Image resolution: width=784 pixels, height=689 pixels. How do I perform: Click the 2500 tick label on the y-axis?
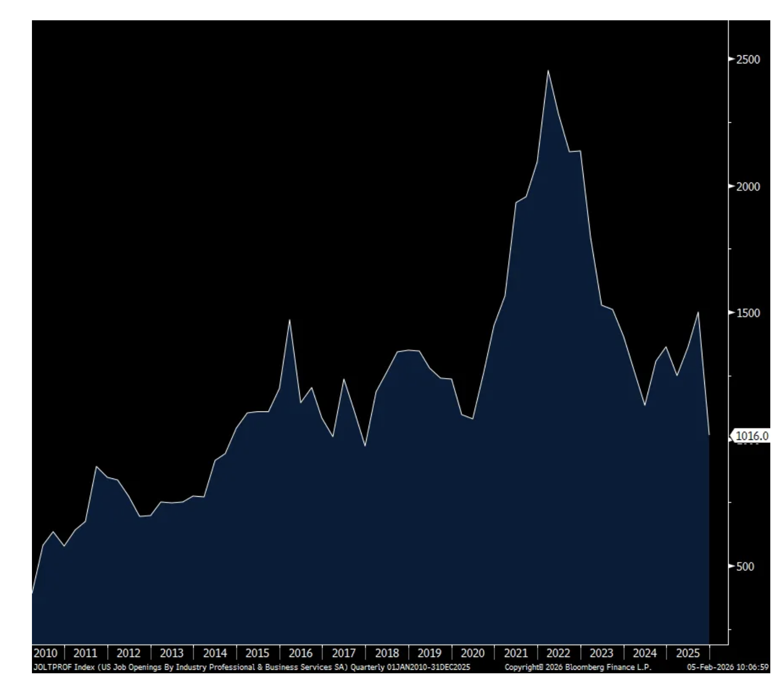pos(748,59)
